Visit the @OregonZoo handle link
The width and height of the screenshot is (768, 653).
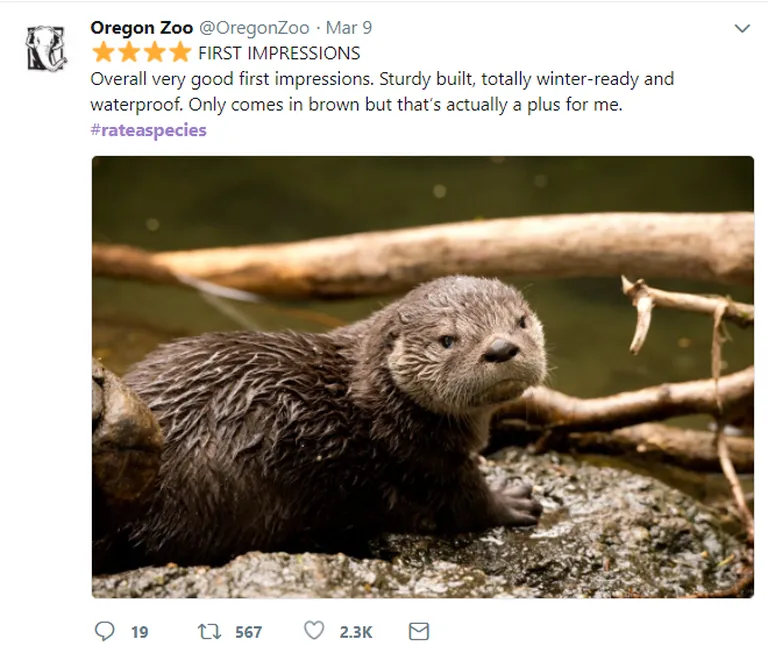[x=254, y=28]
